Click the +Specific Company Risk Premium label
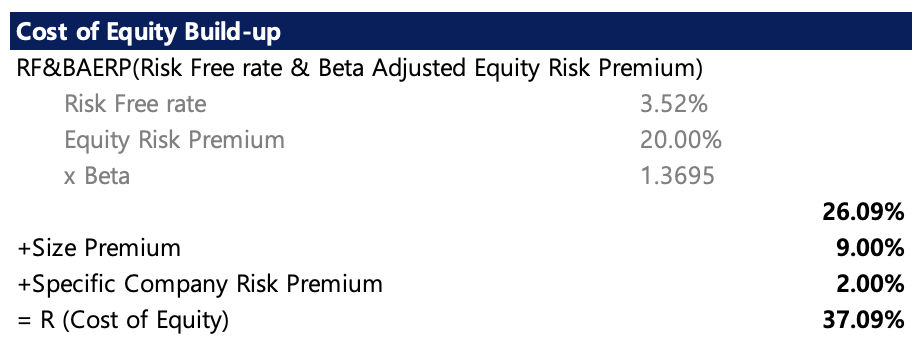The width and height of the screenshot is (922, 364). [200, 285]
